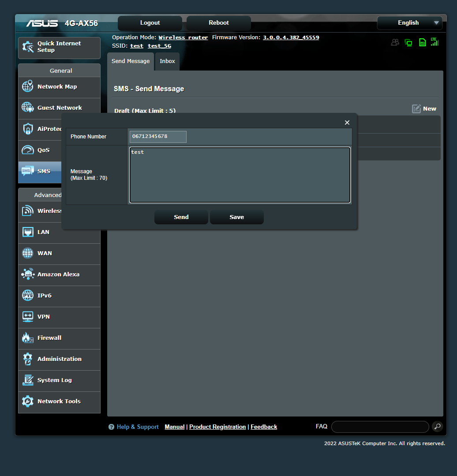Click the FAQ search input box

point(380,427)
